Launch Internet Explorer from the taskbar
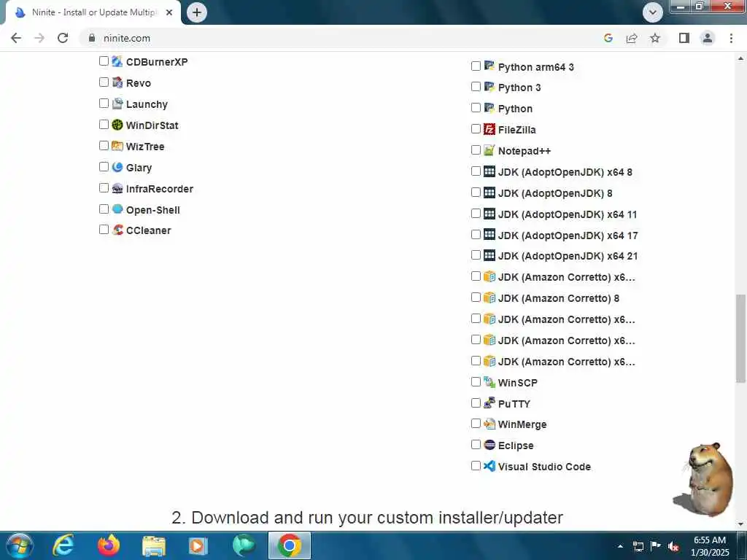 coord(63,545)
